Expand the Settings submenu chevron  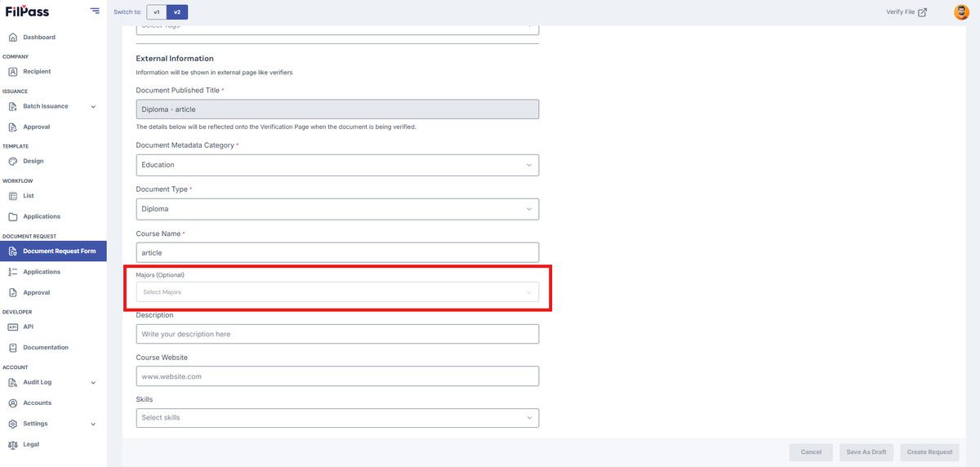(x=93, y=425)
